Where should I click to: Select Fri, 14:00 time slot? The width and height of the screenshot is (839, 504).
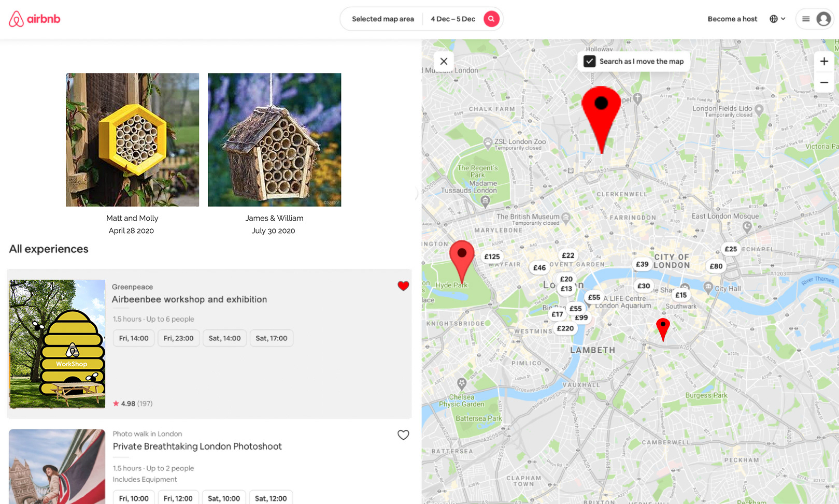coord(134,338)
